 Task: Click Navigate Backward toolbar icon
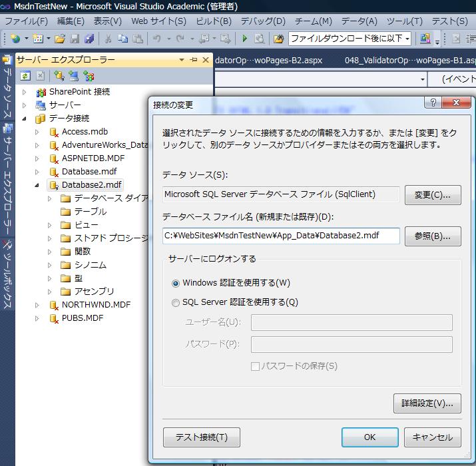pyautogui.click(x=205, y=39)
